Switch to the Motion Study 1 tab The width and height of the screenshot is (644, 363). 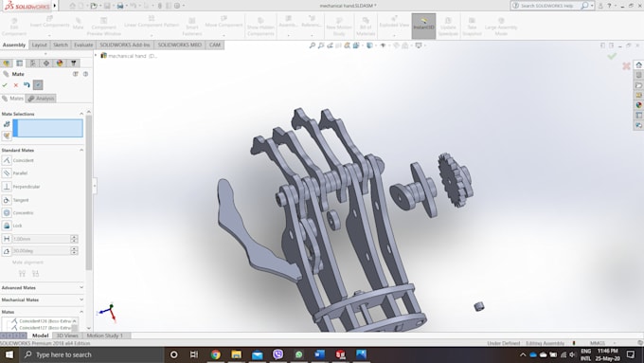tap(105, 336)
